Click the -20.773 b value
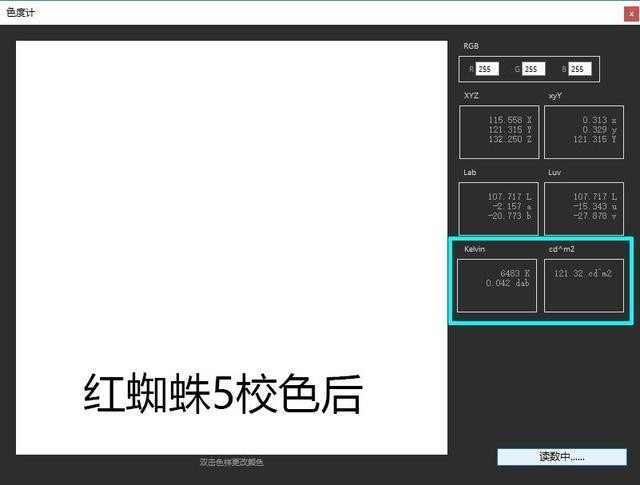Image resolution: width=640 pixels, height=485 pixels. 509,216
